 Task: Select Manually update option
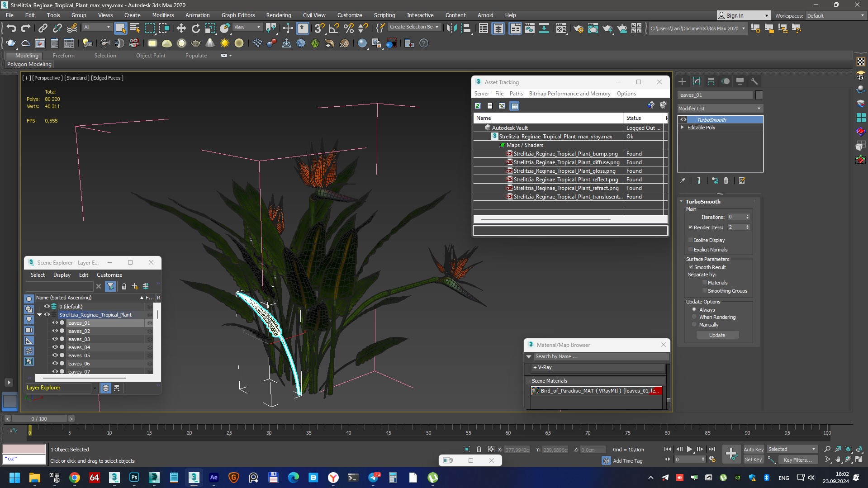click(x=694, y=325)
